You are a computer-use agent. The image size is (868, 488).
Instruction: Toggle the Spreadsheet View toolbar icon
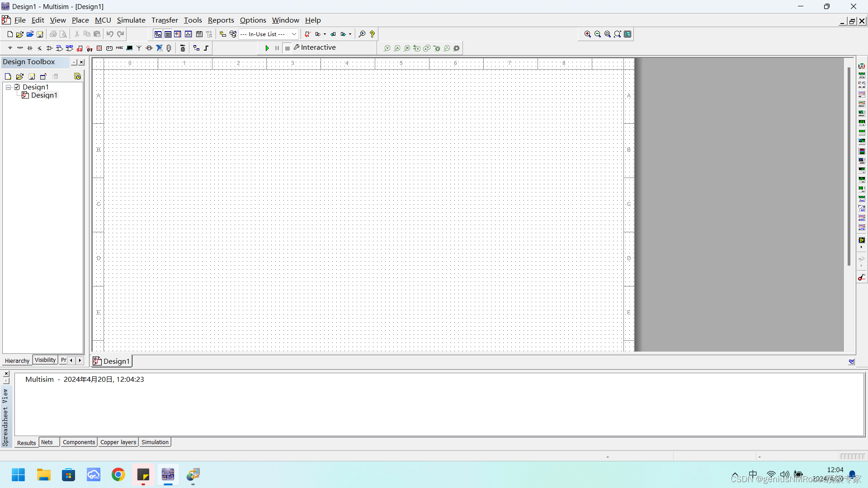168,34
